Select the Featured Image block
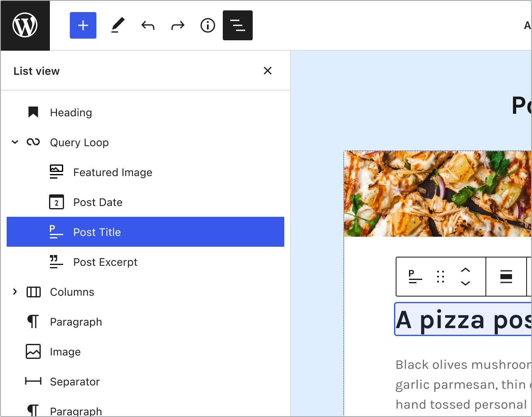The height and width of the screenshot is (417, 532). coord(112,172)
